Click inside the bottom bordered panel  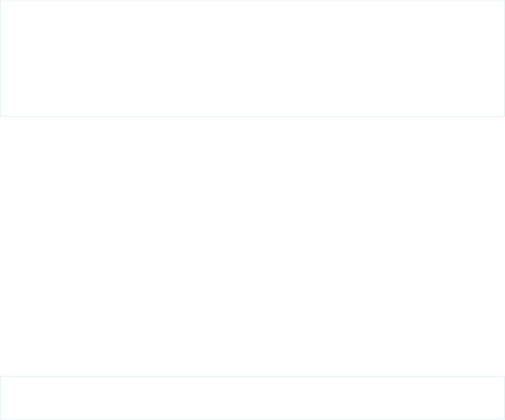pyautogui.click(x=252, y=398)
